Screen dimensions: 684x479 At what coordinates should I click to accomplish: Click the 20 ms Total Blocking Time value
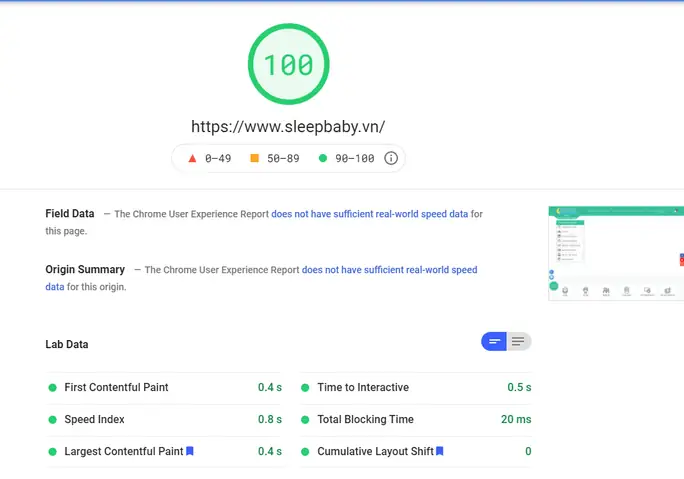point(516,419)
